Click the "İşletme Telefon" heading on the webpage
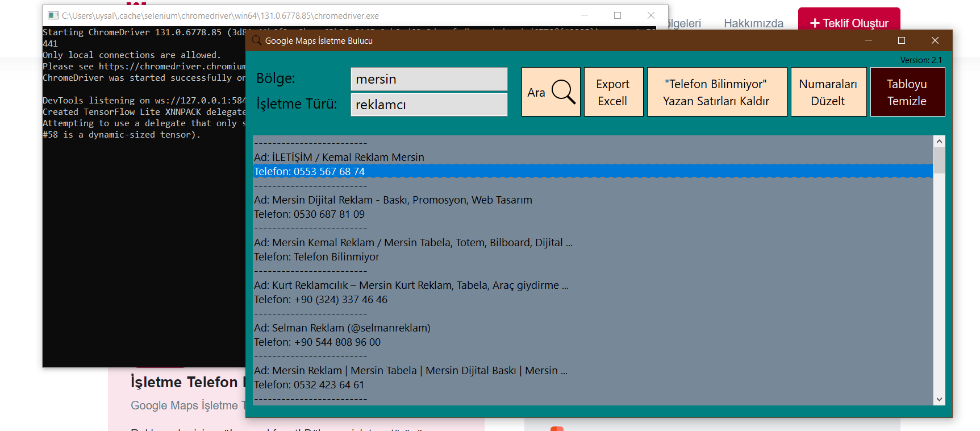The image size is (980, 431). [x=184, y=382]
